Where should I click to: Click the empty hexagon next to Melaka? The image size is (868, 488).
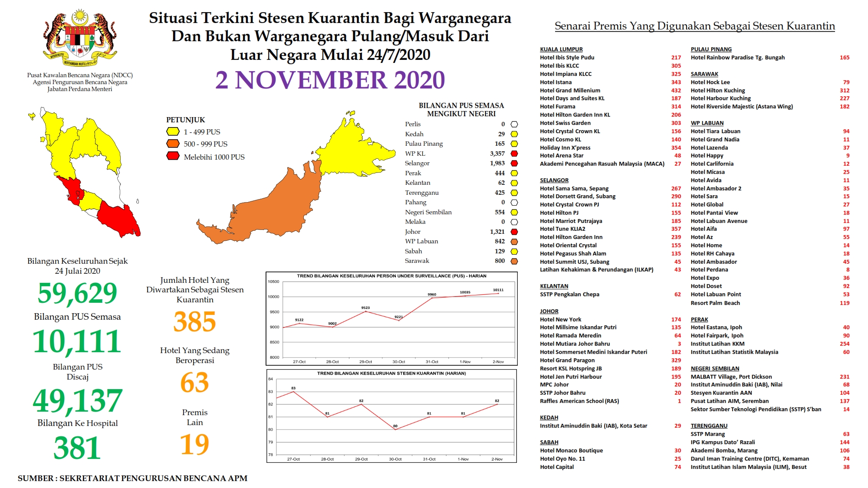[514, 222]
